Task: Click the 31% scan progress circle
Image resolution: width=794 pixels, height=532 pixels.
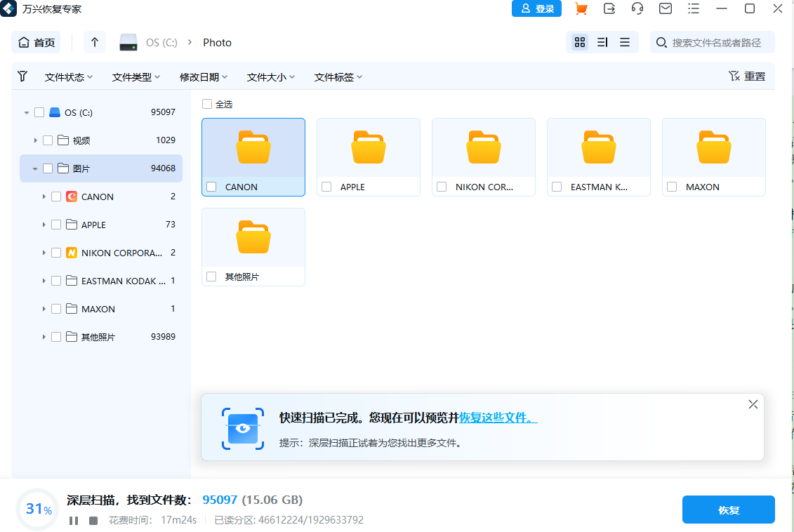Action: [x=37, y=510]
